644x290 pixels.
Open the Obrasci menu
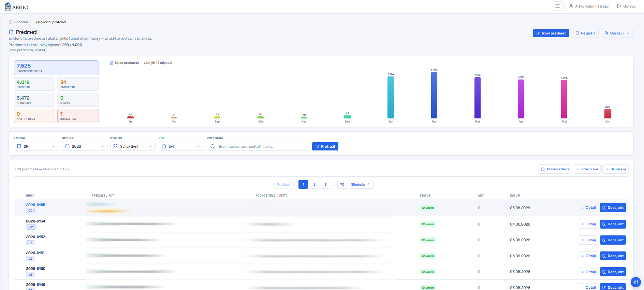click(617, 33)
